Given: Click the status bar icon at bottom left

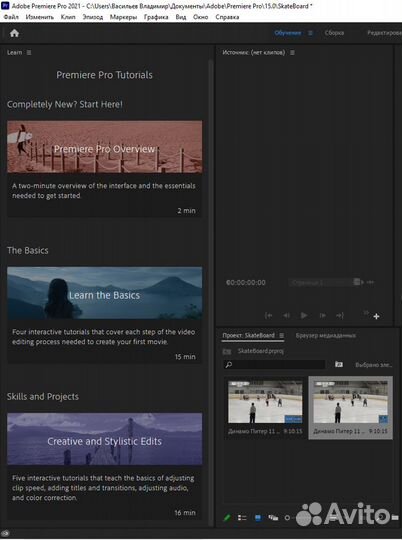Looking at the screenshot, I should pos(5,533).
